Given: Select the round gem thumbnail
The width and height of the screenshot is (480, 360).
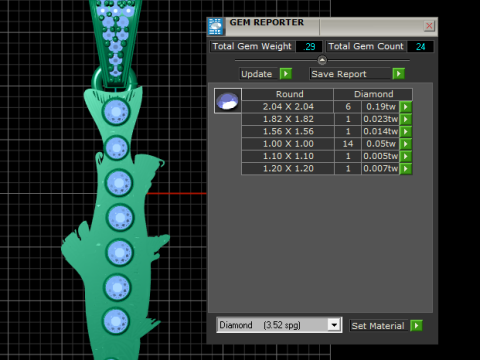Looking at the screenshot, I should [x=228, y=101].
